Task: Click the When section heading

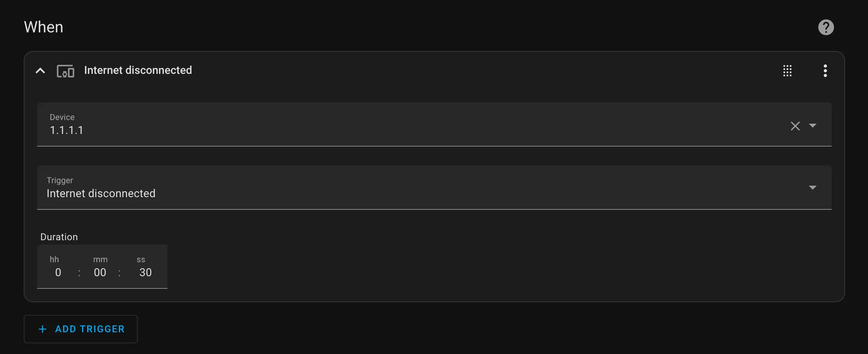Action: (x=43, y=27)
